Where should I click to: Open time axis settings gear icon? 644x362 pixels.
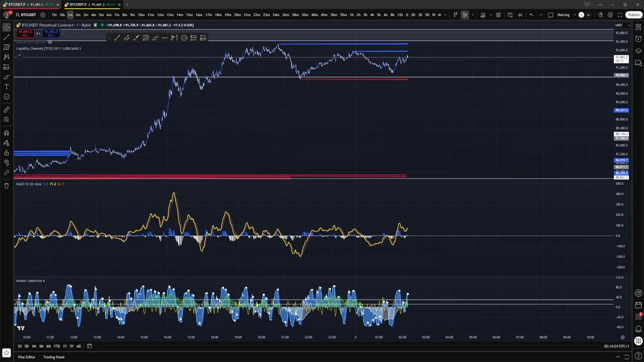coord(623,337)
